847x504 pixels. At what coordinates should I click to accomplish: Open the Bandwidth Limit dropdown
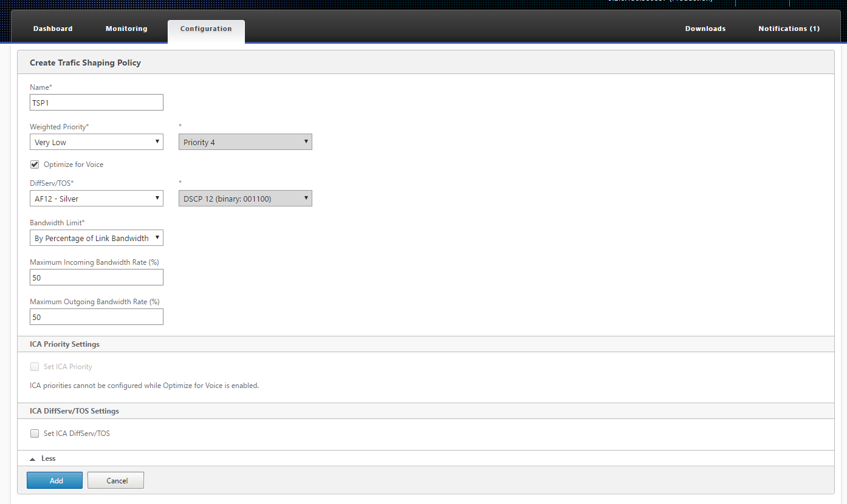click(97, 238)
